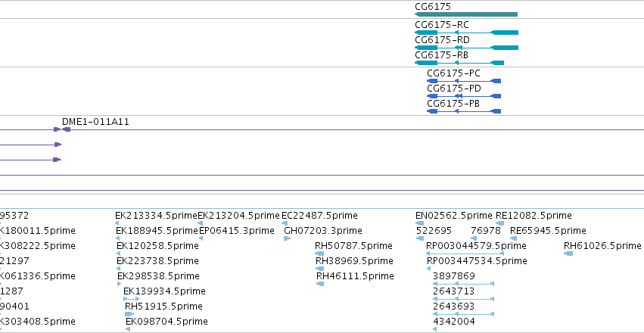
Task: Select EST RH38969.5prime
Action: pos(319,269)
